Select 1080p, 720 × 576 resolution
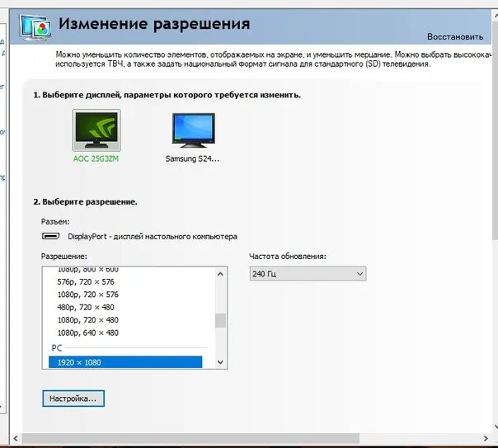Image resolution: width=498 pixels, height=448 pixels. [x=88, y=295]
